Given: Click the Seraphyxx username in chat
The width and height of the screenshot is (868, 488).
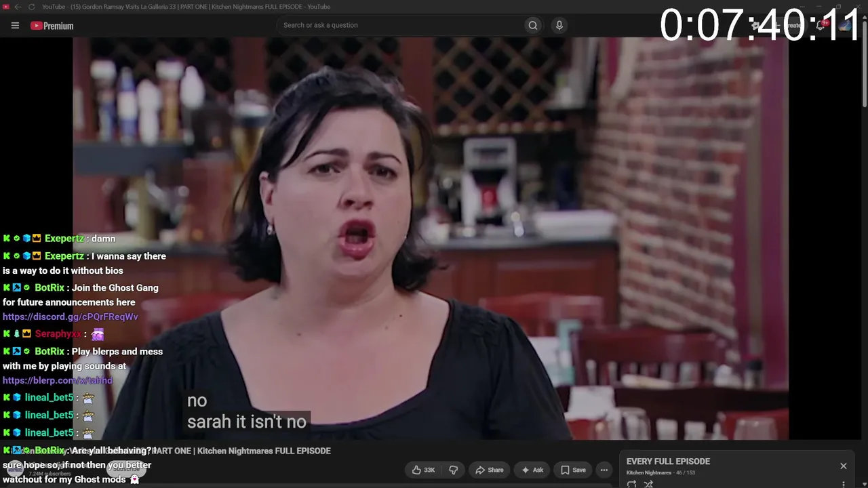Looking at the screenshot, I should pyautogui.click(x=58, y=334).
